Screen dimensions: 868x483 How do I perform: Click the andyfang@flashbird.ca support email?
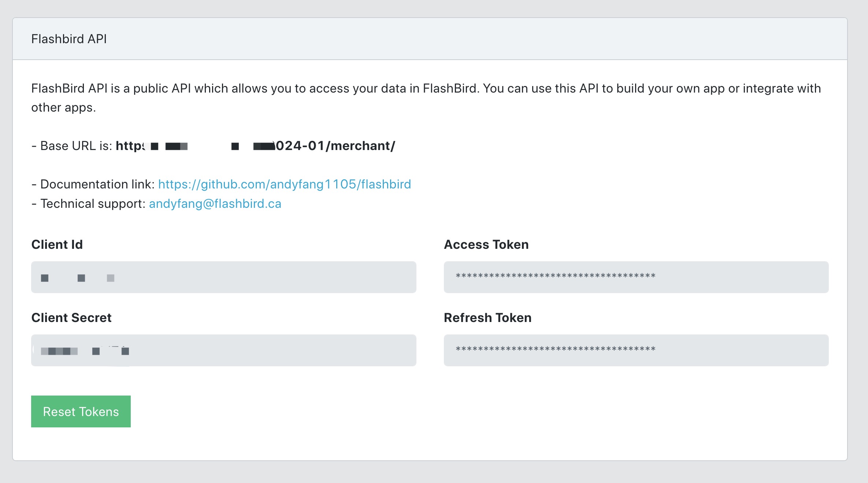point(215,203)
